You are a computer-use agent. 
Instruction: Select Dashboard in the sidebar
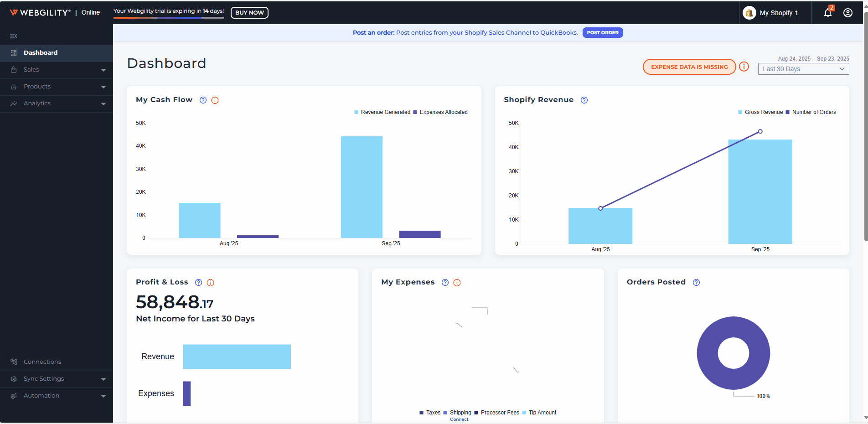click(x=41, y=53)
